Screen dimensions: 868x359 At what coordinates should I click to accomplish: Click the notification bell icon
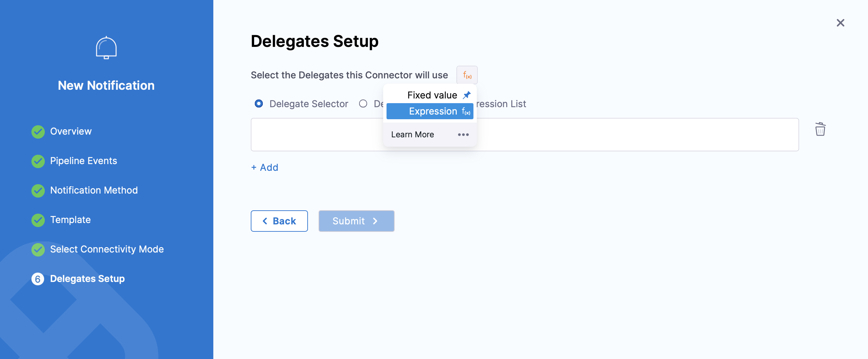pyautogui.click(x=106, y=48)
